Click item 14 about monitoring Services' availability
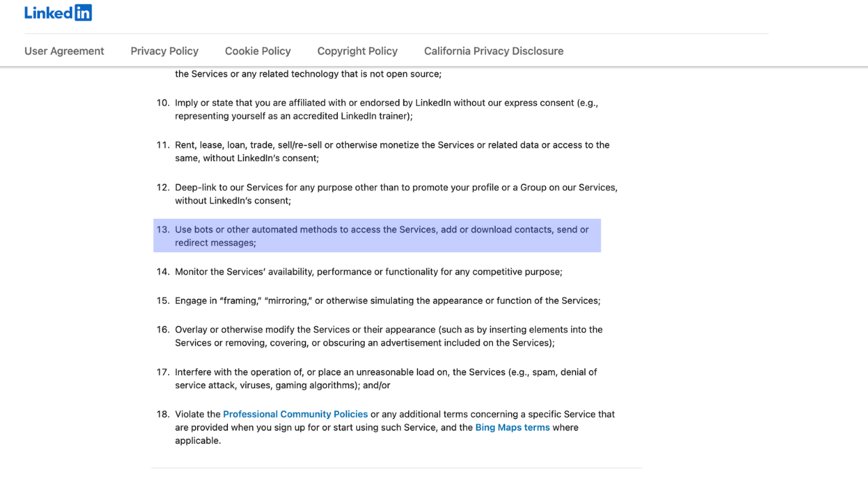This screenshot has width=868, height=488. 368,272
